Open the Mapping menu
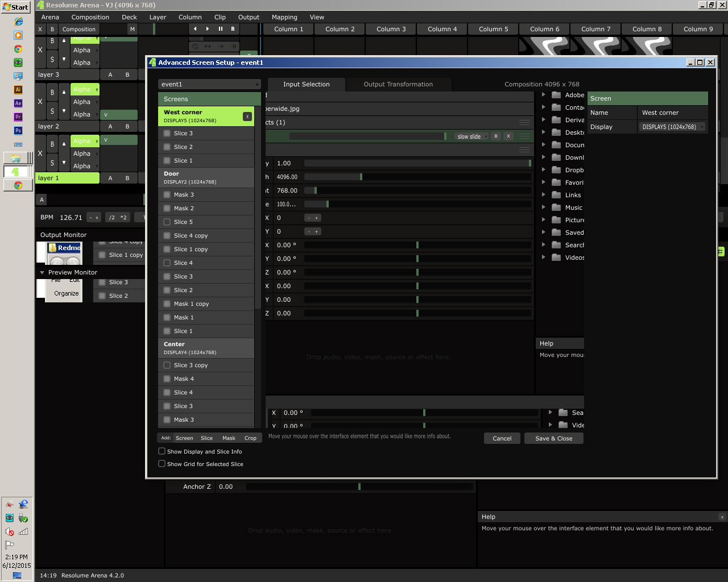The image size is (728, 582). [284, 17]
